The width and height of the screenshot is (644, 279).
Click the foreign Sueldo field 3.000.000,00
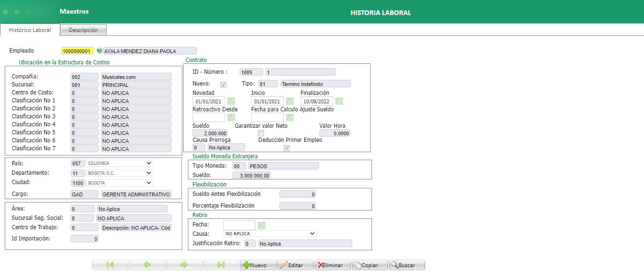[x=252, y=175]
